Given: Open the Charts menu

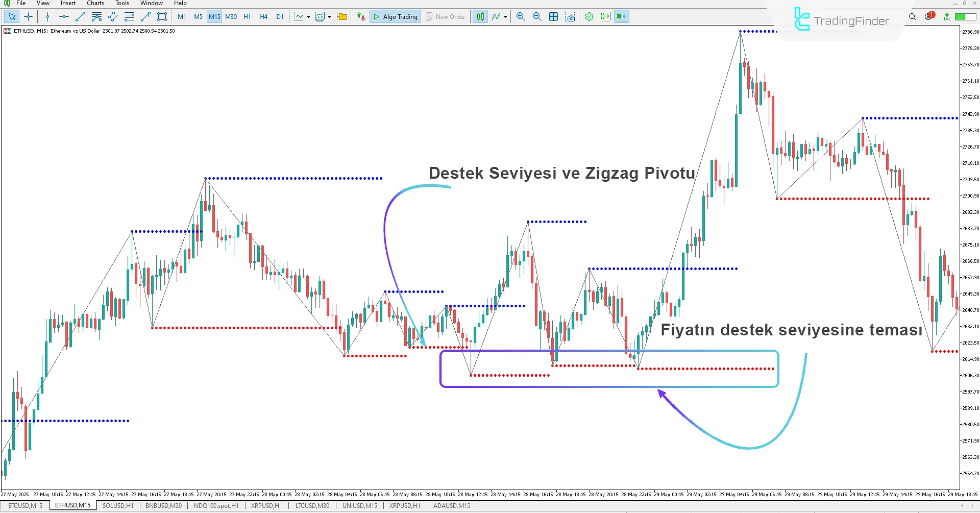Looking at the screenshot, I should [x=95, y=3].
